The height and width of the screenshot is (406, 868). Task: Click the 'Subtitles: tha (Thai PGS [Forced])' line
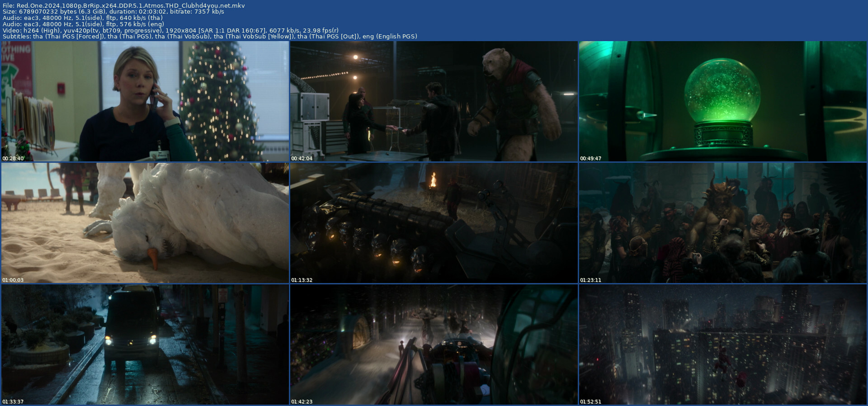tap(210, 37)
